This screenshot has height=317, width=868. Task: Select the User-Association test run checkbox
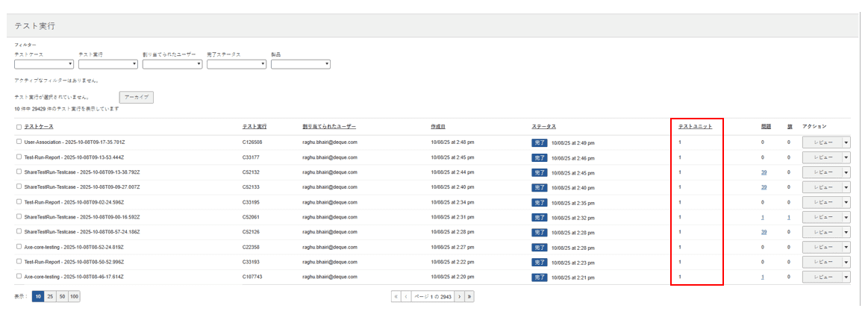pos(19,142)
